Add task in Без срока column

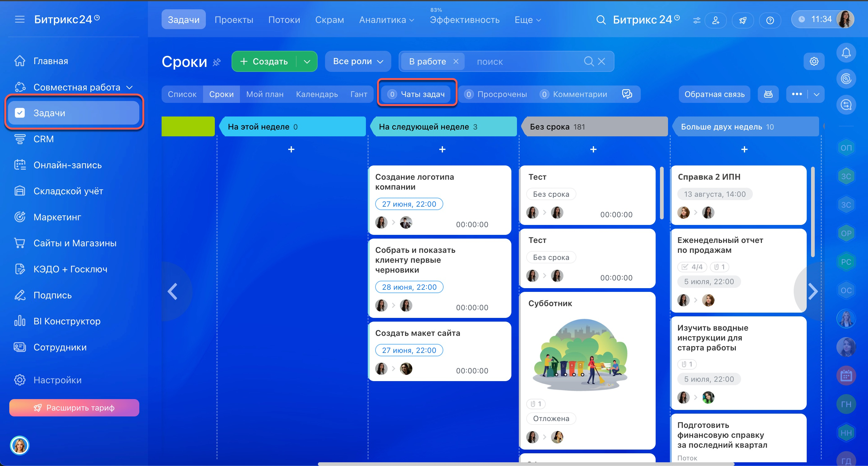593,149
